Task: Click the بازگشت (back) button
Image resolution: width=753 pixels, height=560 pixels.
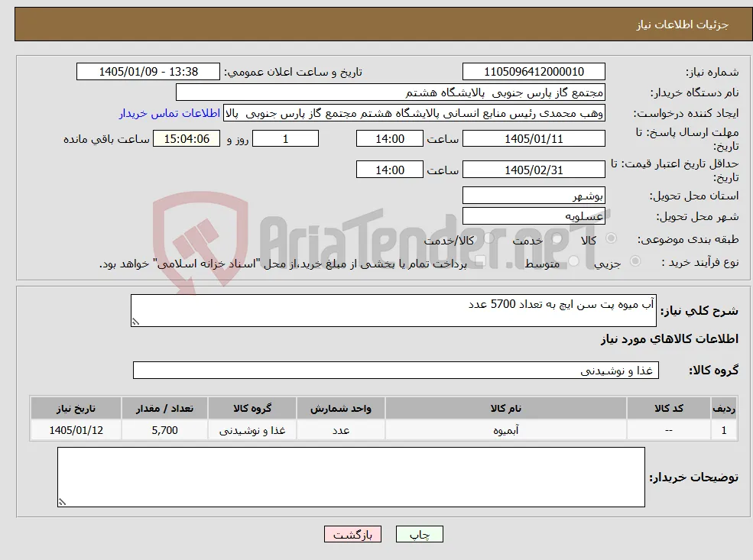Action: pos(352,534)
